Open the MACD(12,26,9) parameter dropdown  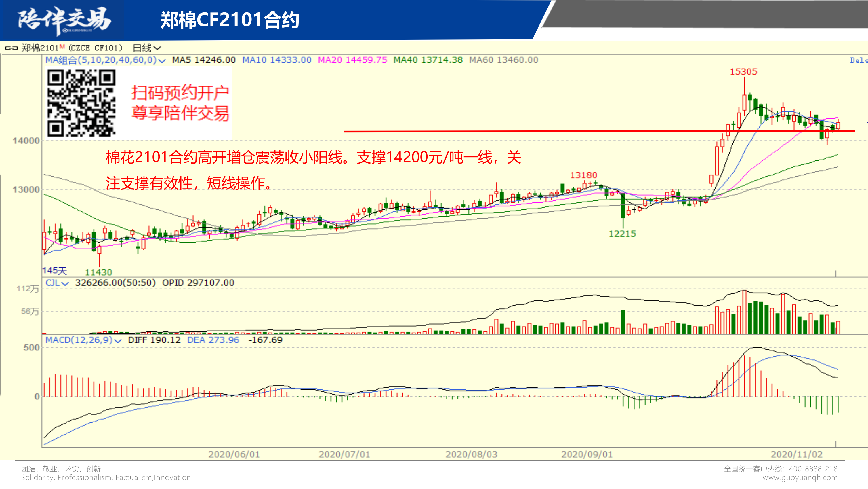[118, 341]
